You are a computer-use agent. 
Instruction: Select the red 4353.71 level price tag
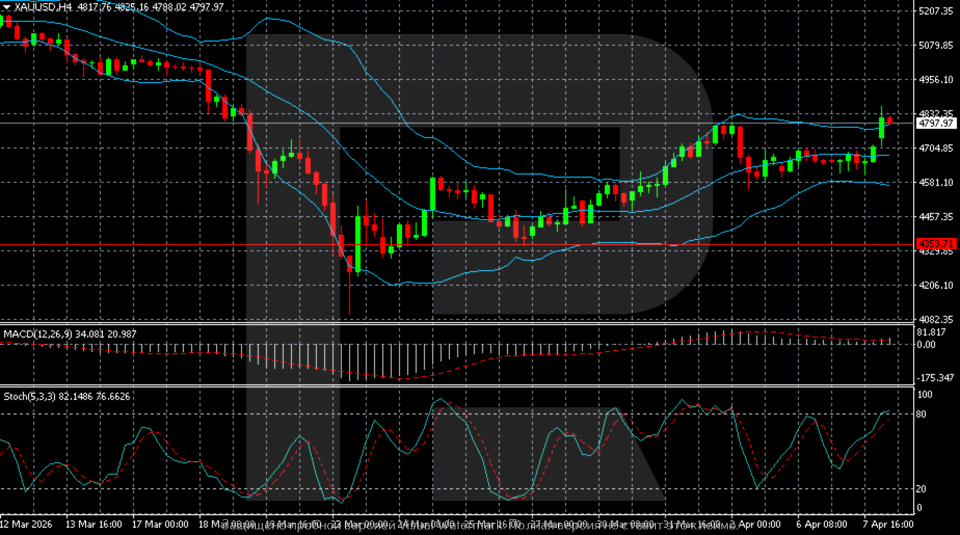tap(936, 244)
